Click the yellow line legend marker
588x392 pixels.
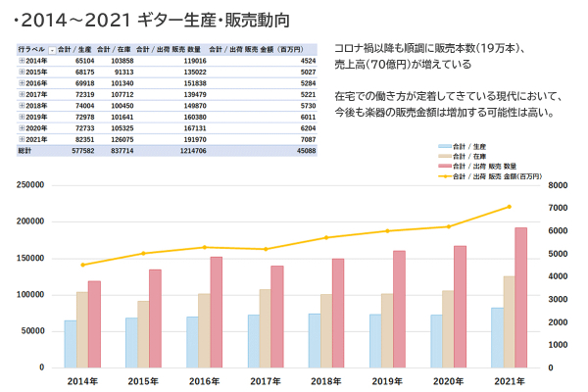coord(444,176)
